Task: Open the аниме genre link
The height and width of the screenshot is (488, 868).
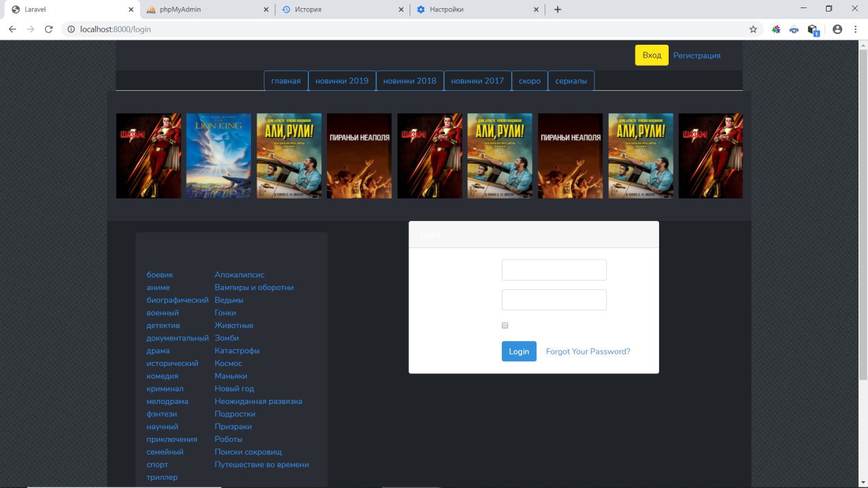Action: [x=158, y=287]
